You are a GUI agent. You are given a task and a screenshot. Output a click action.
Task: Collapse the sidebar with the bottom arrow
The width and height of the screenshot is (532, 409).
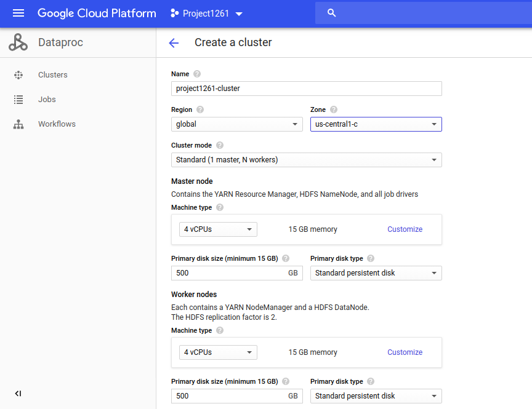coord(18,394)
